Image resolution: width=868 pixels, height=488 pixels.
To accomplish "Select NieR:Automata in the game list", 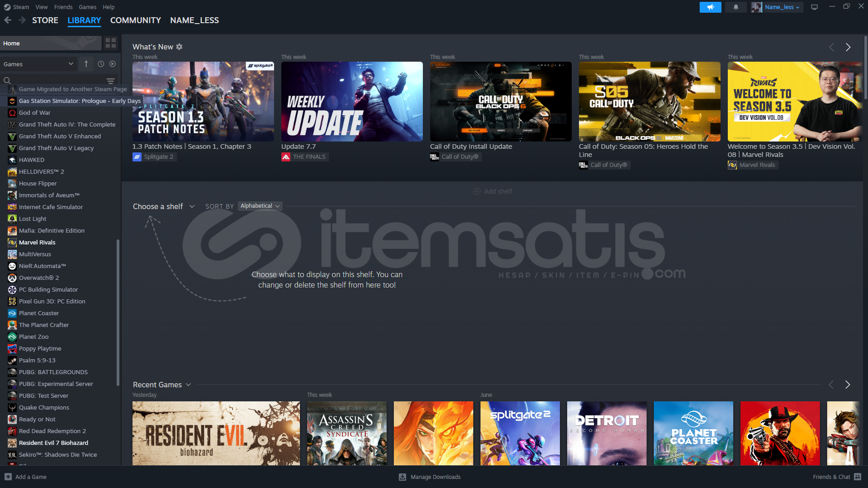I will pos(42,266).
